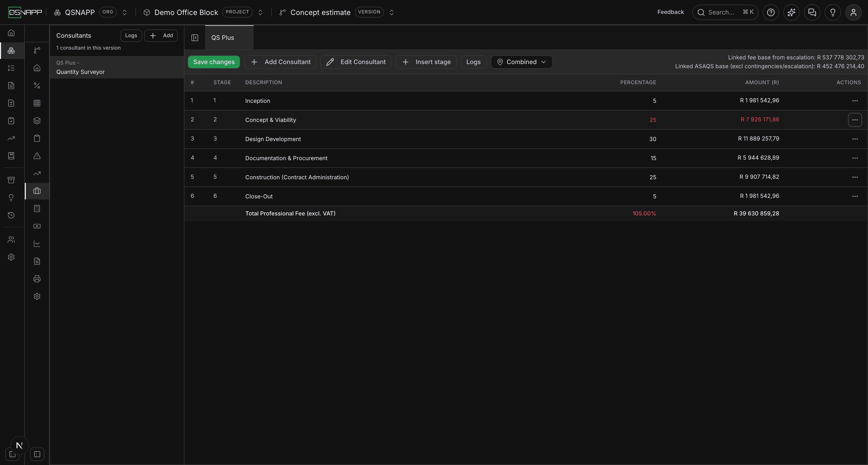
Task: Click the help question mark icon
Action: 771,12
